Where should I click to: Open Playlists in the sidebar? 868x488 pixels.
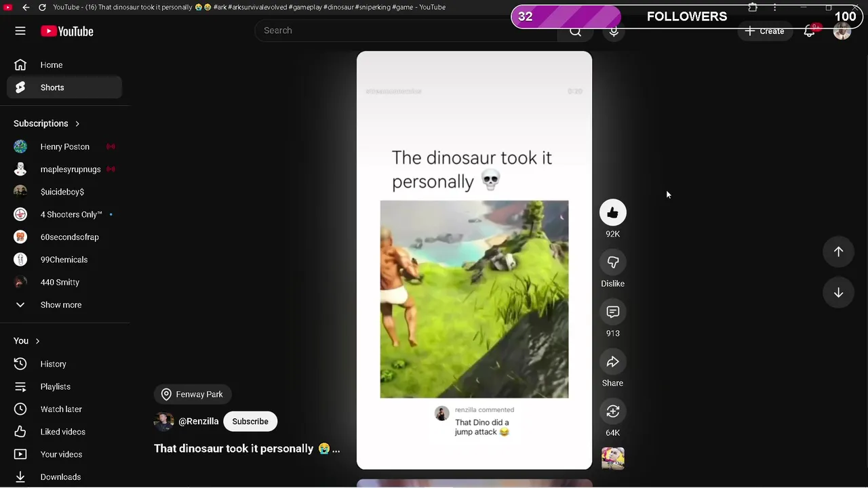click(x=64, y=386)
